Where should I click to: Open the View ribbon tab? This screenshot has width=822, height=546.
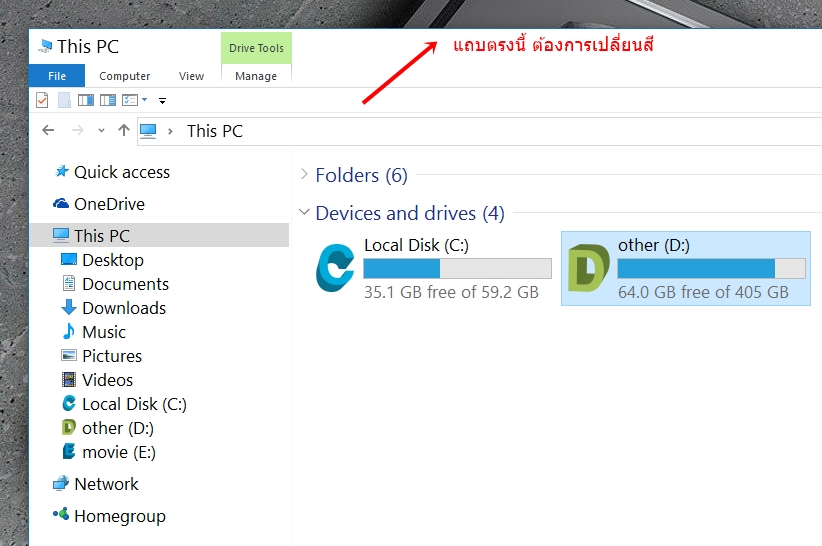click(x=191, y=76)
